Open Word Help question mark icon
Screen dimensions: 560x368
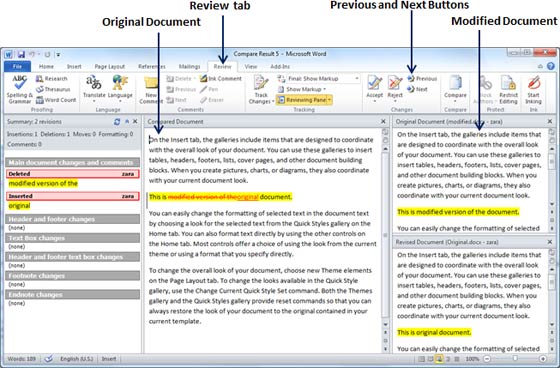(551, 66)
